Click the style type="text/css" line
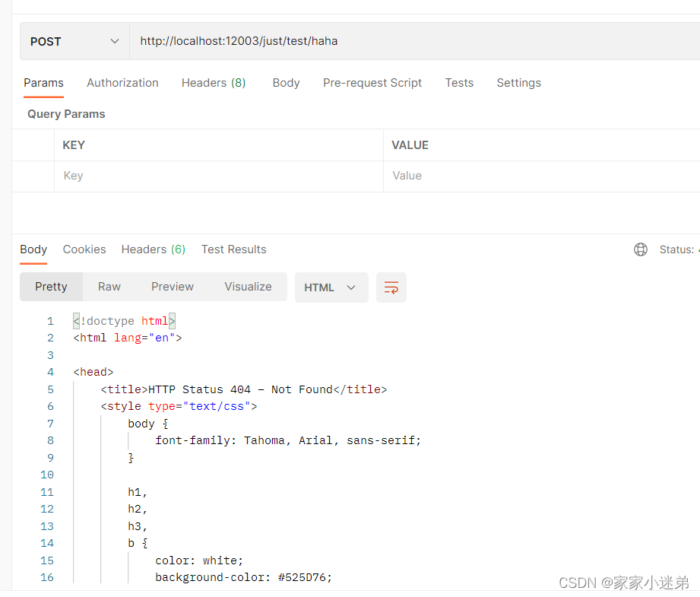Screen dimensions: 700x597 pos(179,407)
